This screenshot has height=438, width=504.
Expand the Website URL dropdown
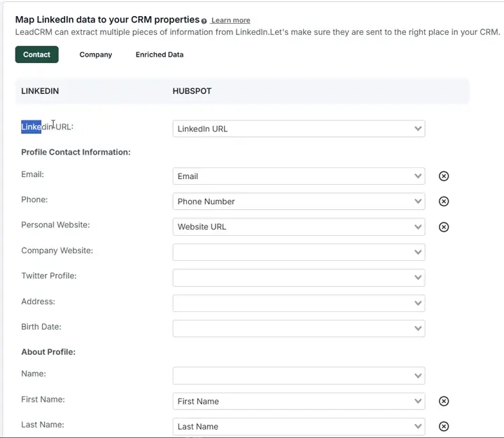pos(299,227)
